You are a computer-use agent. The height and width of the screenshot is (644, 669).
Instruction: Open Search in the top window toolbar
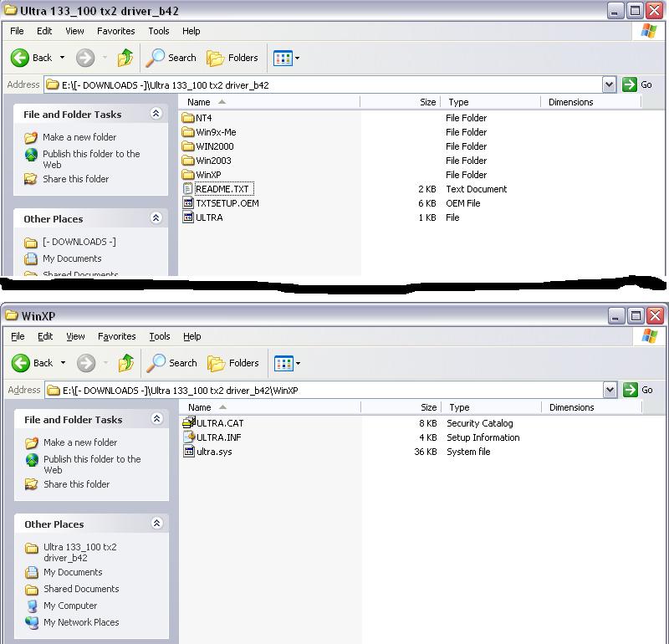click(x=171, y=58)
